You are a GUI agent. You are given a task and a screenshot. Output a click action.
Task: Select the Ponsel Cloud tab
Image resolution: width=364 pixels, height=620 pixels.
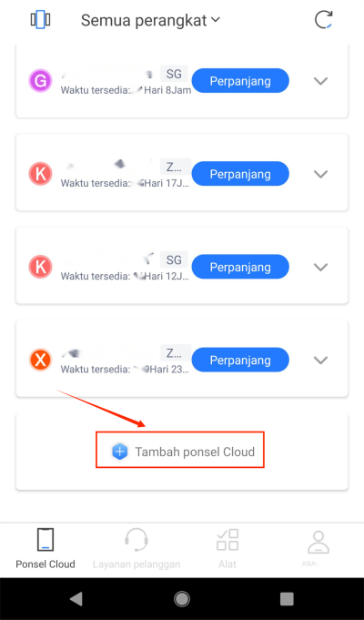click(x=45, y=548)
